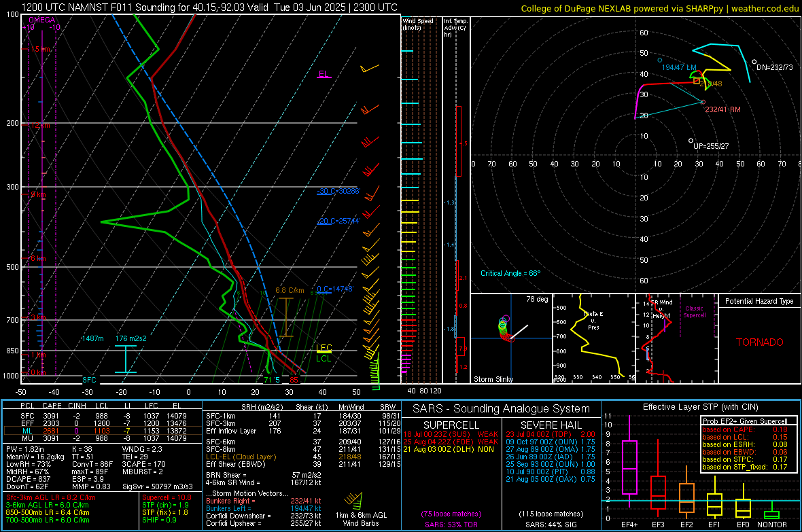Click the magenta 'OMEGA' label
802x532 pixels.
[x=41, y=20]
